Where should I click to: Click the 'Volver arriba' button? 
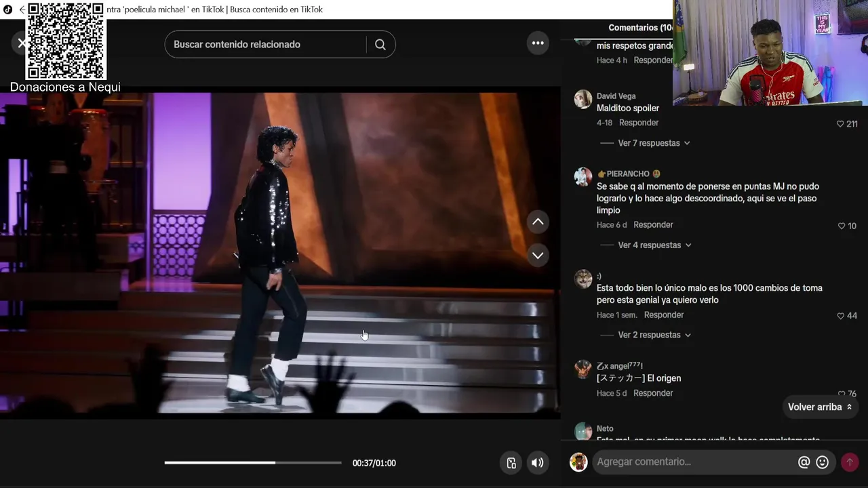pos(820,407)
